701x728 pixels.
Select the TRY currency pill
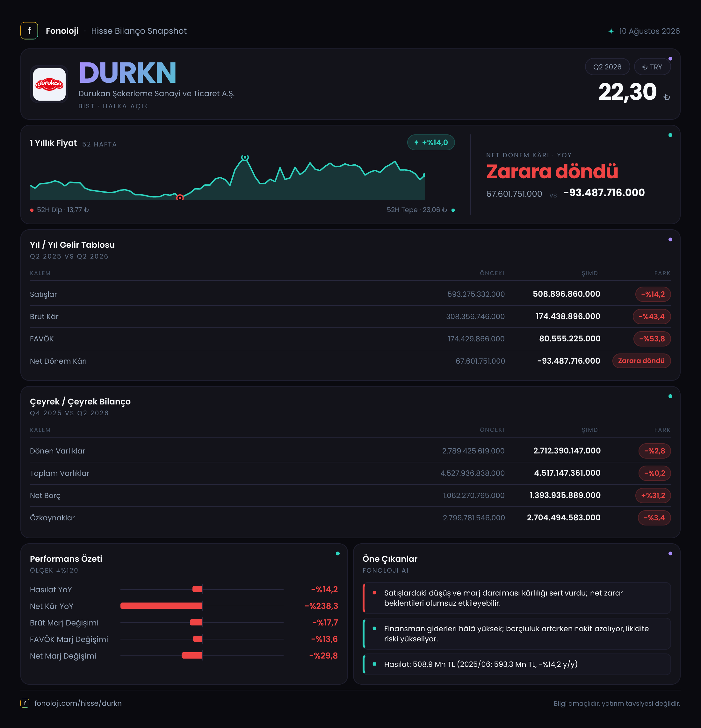(x=652, y=67)
